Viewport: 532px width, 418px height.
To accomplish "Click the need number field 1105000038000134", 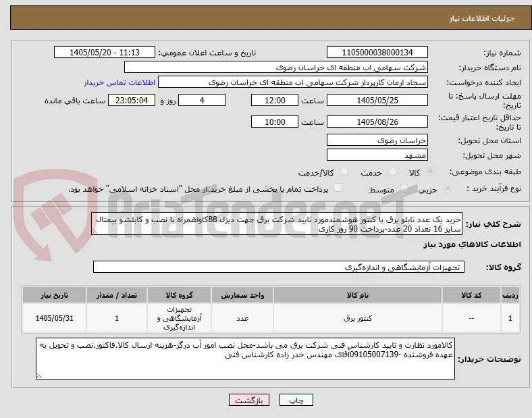I will click(377, 52).
